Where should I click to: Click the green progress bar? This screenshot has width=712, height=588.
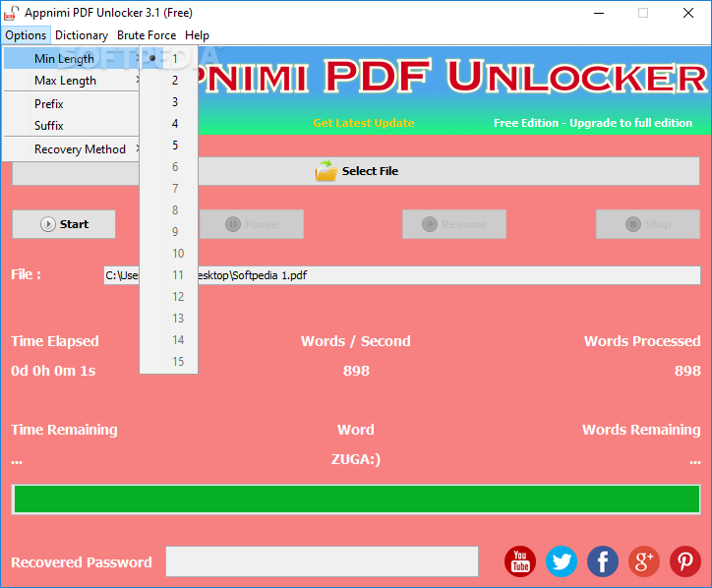(356, 499)
